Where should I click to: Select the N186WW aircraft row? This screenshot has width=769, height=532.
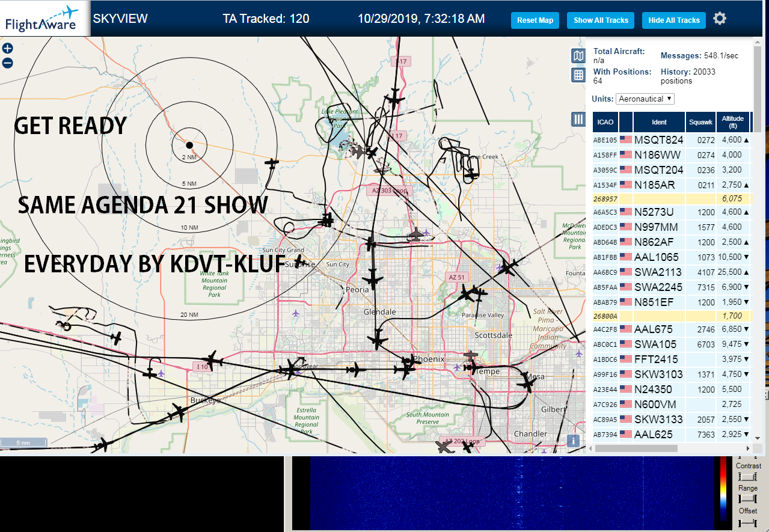[x=672, y=154]
